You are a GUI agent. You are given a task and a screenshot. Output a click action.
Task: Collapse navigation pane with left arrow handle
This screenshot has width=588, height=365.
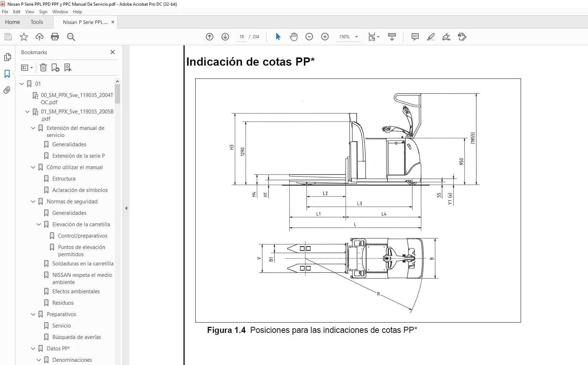126,208
